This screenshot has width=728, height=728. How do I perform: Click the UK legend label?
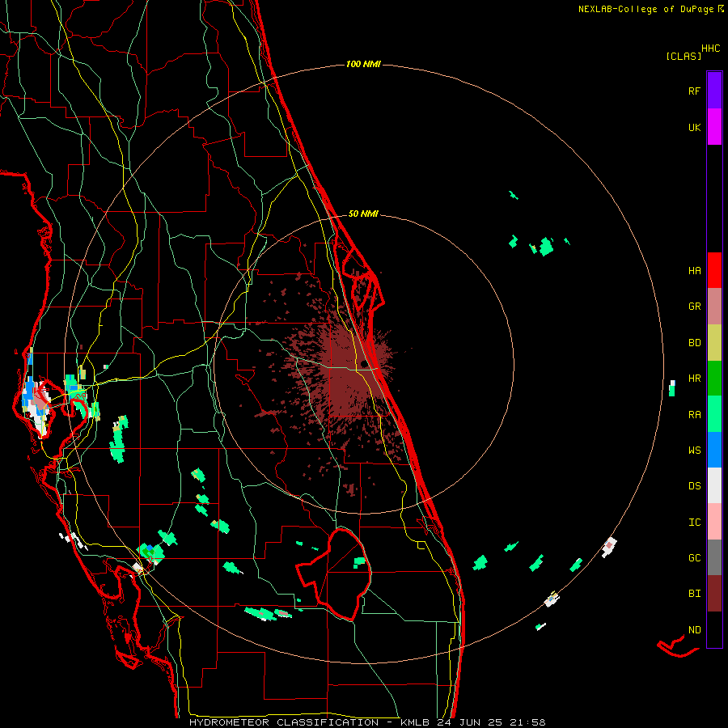coord(694,127)
